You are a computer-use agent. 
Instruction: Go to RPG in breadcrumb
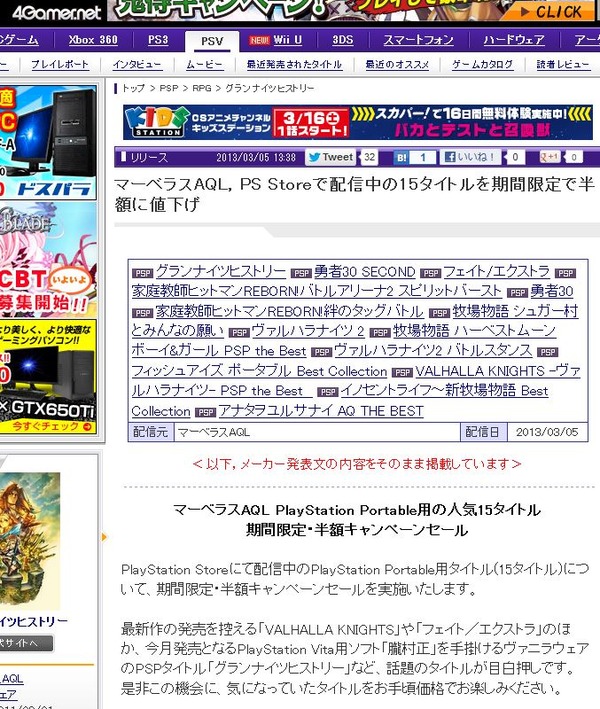[202, 88]
